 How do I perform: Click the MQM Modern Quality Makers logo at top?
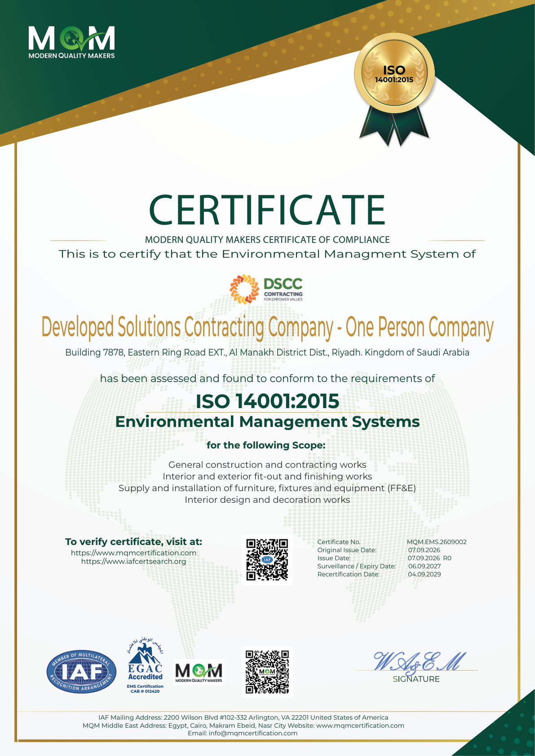coord(71,43)
